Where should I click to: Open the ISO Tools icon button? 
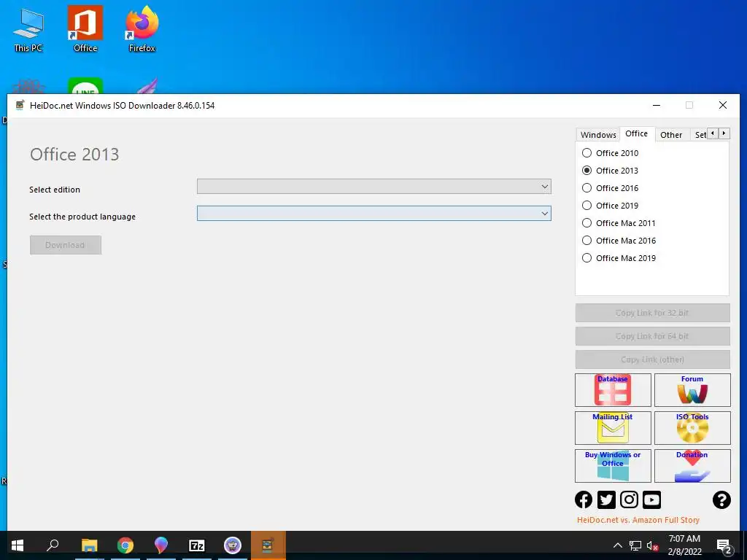[692, 427]
